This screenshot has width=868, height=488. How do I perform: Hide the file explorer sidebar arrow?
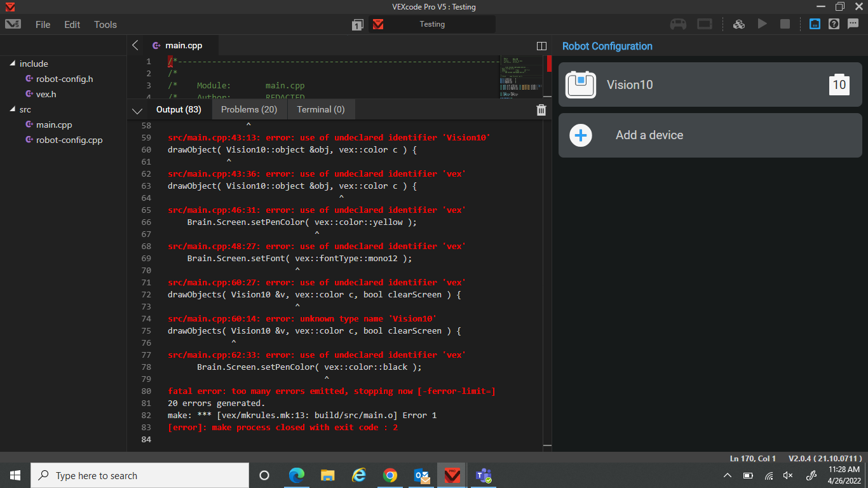tap(135, 45)
